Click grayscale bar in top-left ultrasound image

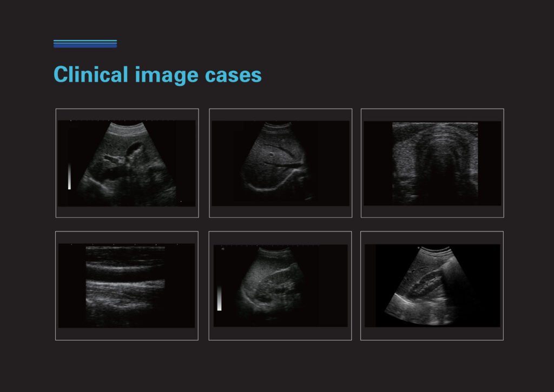69,176
